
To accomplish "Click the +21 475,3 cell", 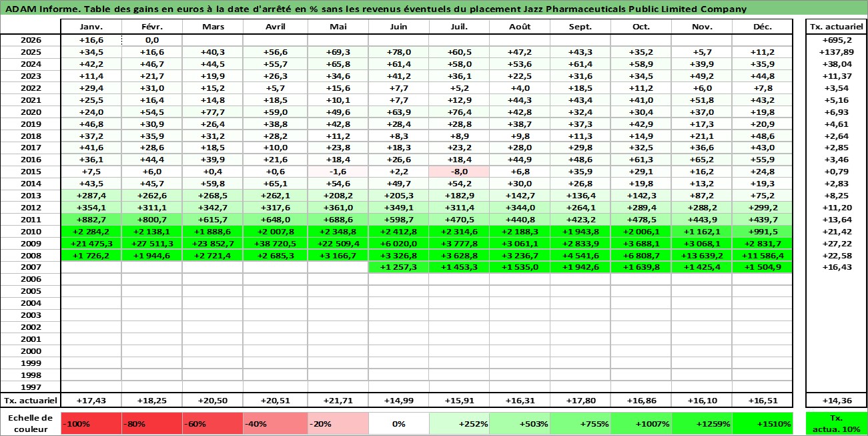I will tap(91, 244).
